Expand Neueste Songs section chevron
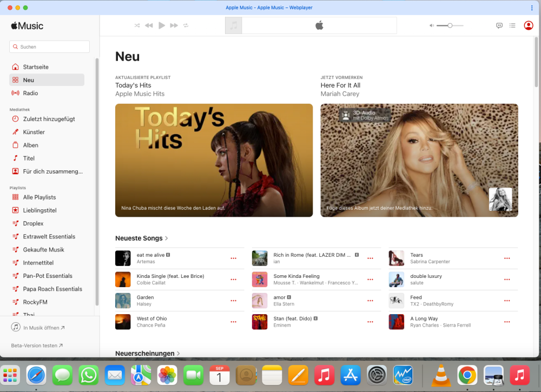Viewport: 541px width, 392px height. pos(167,238)
